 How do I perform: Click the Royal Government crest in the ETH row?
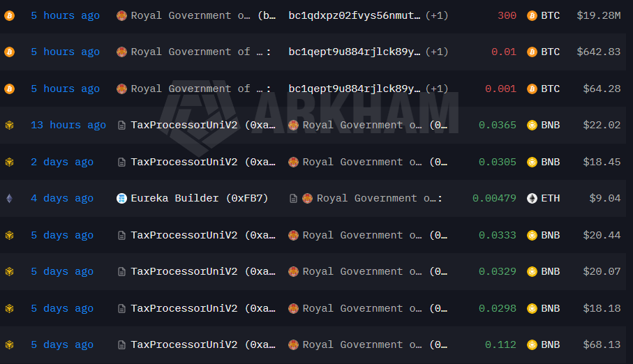[307, 199]
